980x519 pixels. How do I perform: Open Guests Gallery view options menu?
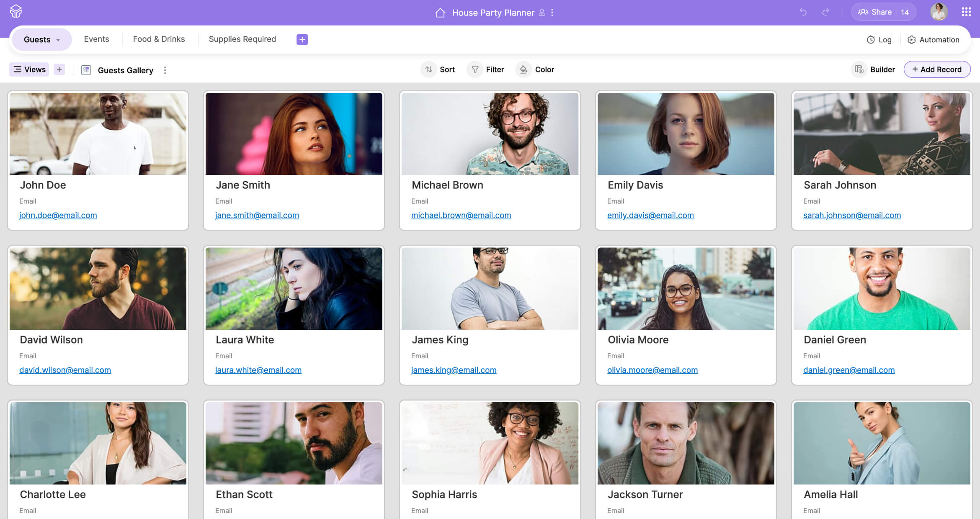pos(165,70)
